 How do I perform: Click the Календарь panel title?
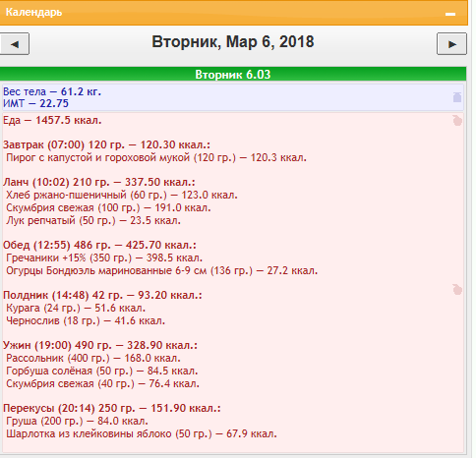click(x=33, y=13)
